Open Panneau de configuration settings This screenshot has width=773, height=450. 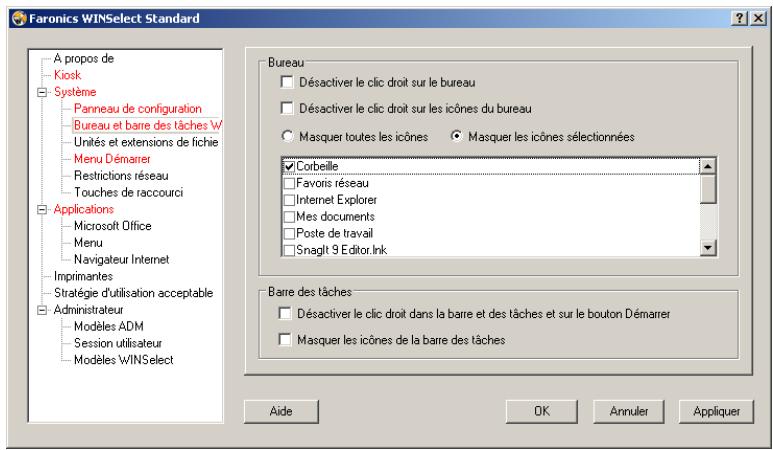tap(138, 108)
